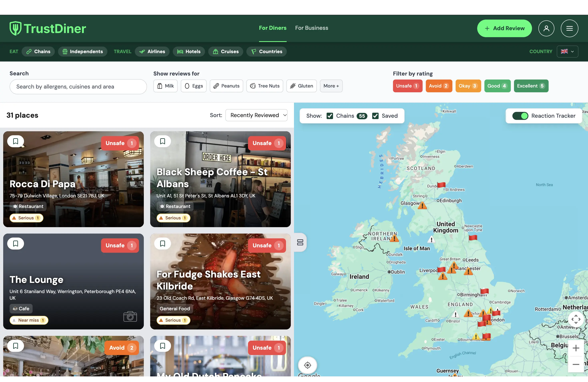
Task: Open the country flag selector
Action: (567, 52)
